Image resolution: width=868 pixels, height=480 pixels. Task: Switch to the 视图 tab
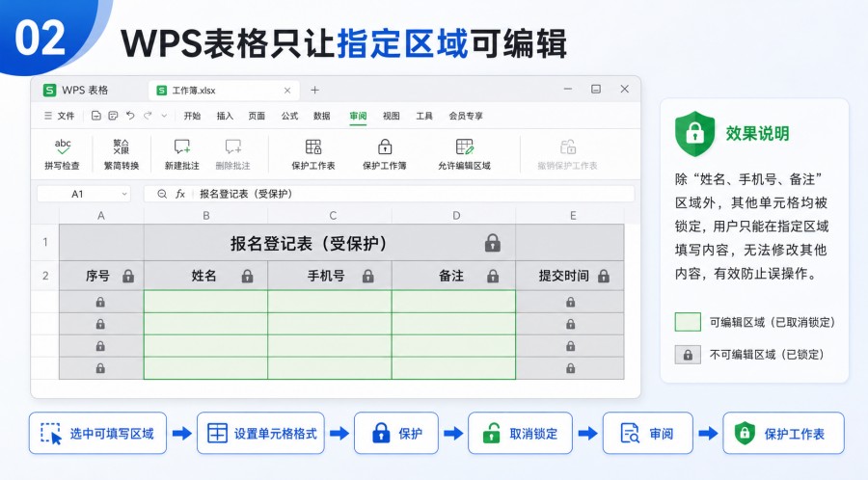click(x=391, y=116)
